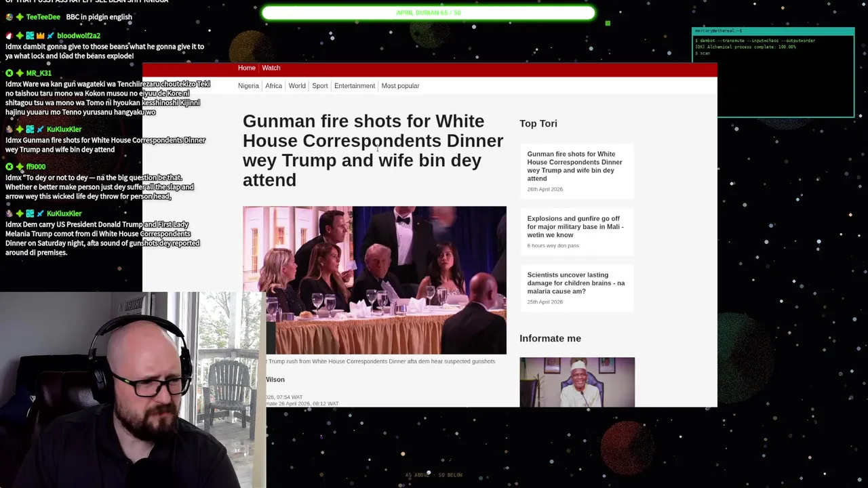Click the blue sword badge next to bloodwolf2a2
This screenshot has height=488, width=868.
click(x=50, y=36)
